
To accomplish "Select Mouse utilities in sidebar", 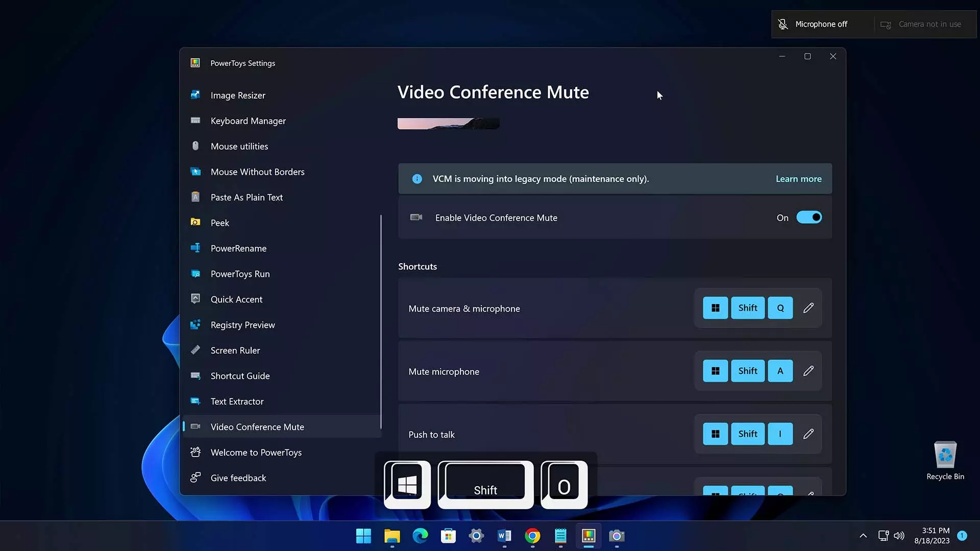I will (x=282, y=146).
